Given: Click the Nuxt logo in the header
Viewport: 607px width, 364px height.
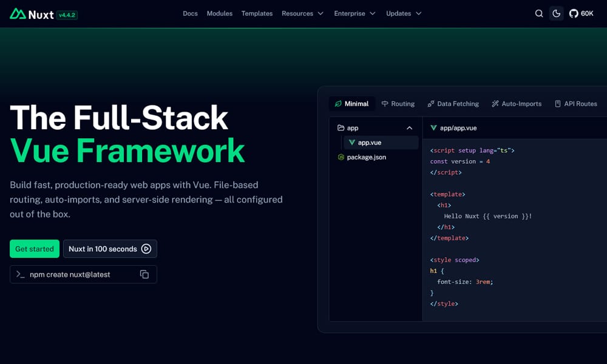Looking at the screenshot, I should pyautogui.click(x=32, y=15).
